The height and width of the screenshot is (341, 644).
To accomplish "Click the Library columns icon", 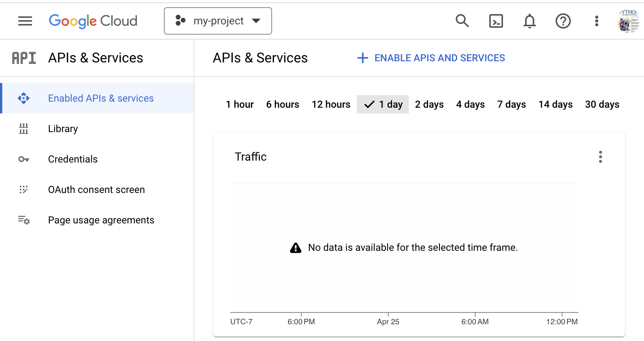I will click(24, 129).
